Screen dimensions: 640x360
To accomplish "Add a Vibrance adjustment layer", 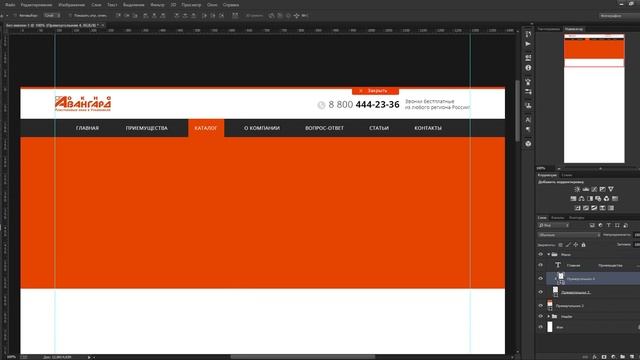I will coord(611,189).
